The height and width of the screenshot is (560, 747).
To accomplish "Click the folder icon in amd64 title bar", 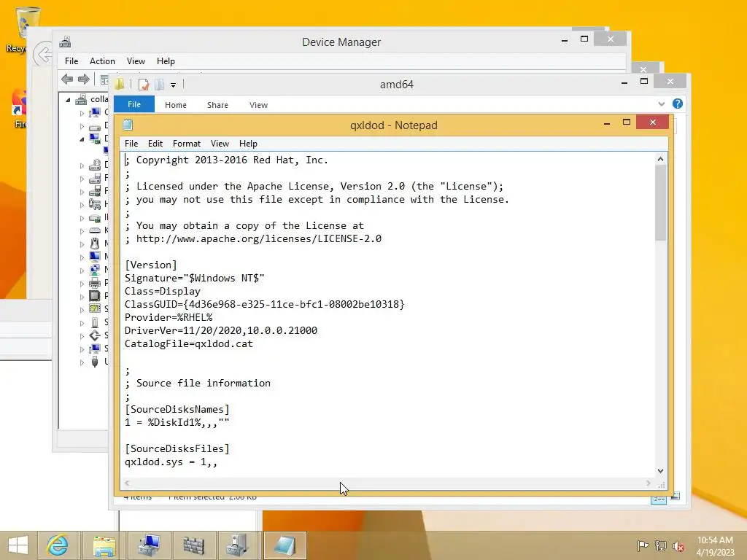I will pos(119,85).
